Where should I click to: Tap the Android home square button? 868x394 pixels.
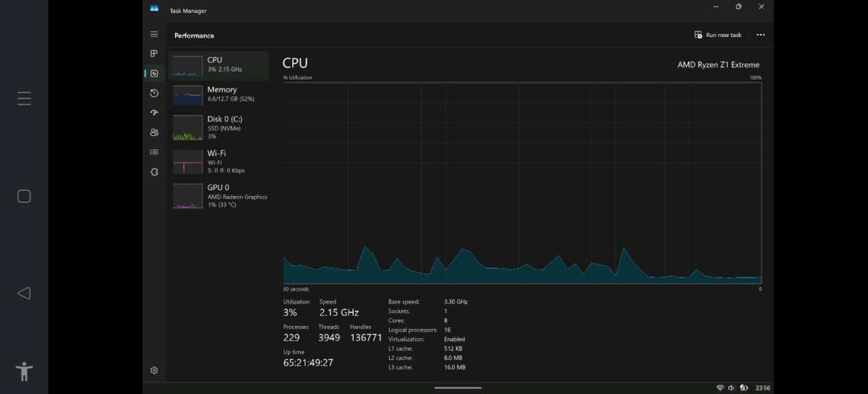click(x=24, y=197)
